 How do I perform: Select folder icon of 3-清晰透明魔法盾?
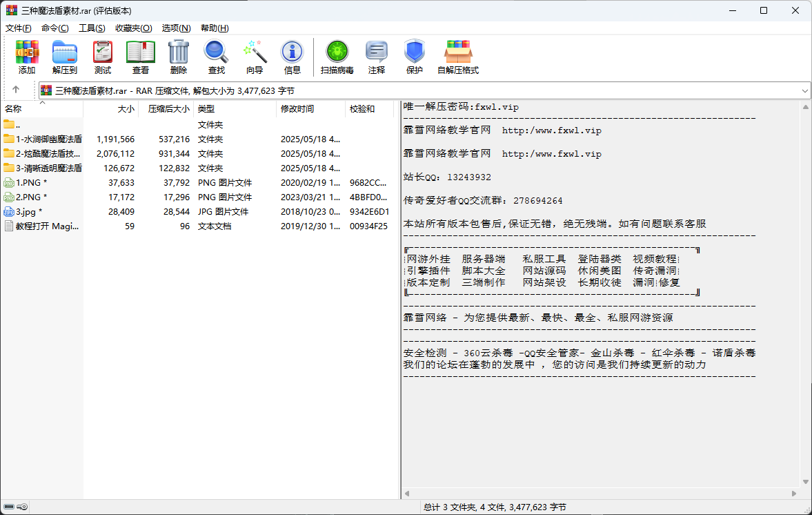tap(9, 168)
